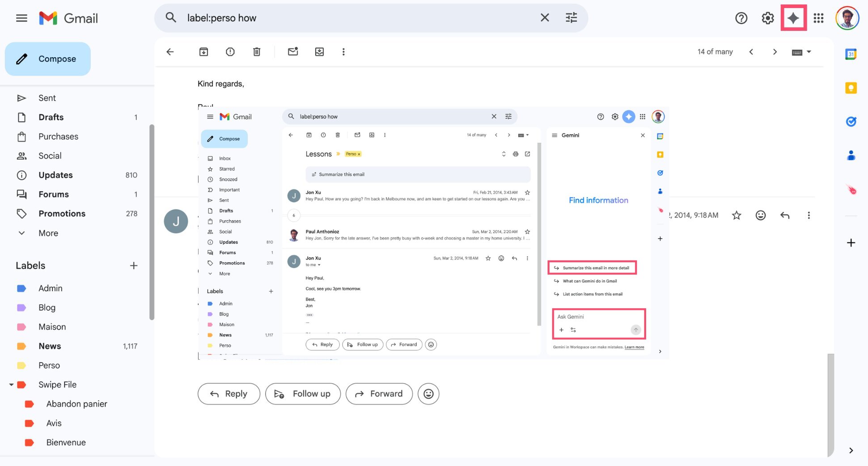Archive this conversation

pos(203,52)
